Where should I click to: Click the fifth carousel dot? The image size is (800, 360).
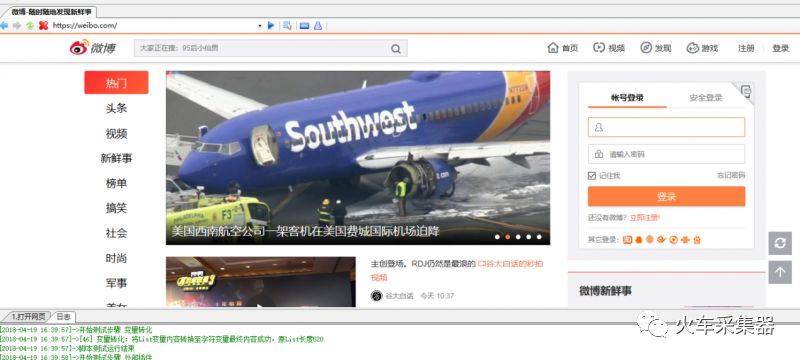point(539,237)
